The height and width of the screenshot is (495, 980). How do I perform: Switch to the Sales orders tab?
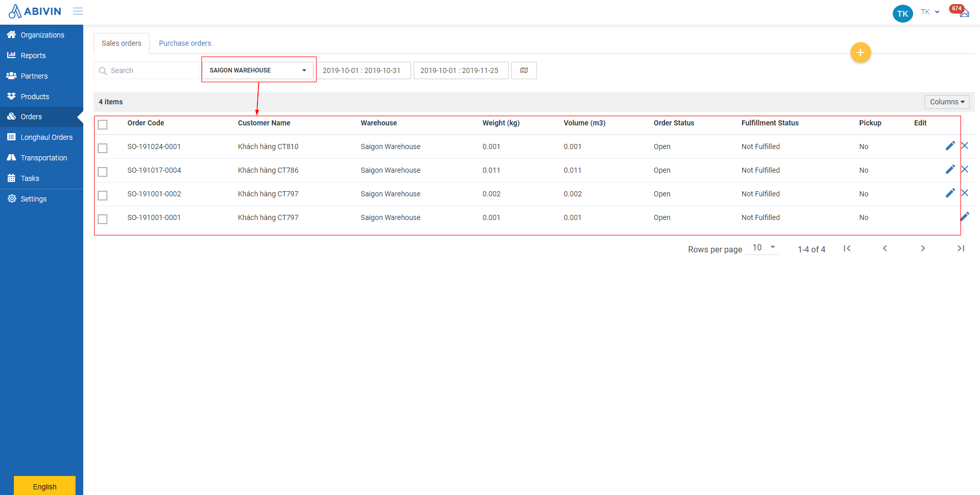(121, 43)
